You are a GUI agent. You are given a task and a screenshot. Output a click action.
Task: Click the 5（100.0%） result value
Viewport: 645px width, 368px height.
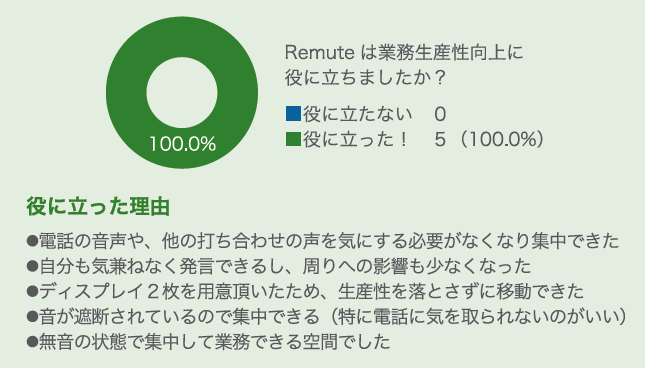pyautogui.click(x=490, y=139)
